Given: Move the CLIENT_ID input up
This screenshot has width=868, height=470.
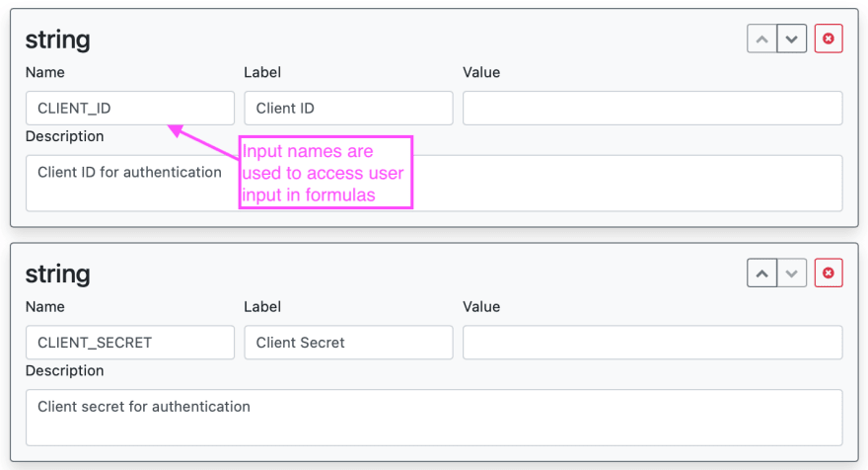Looking at the screenshot, I should click(761, 39).
